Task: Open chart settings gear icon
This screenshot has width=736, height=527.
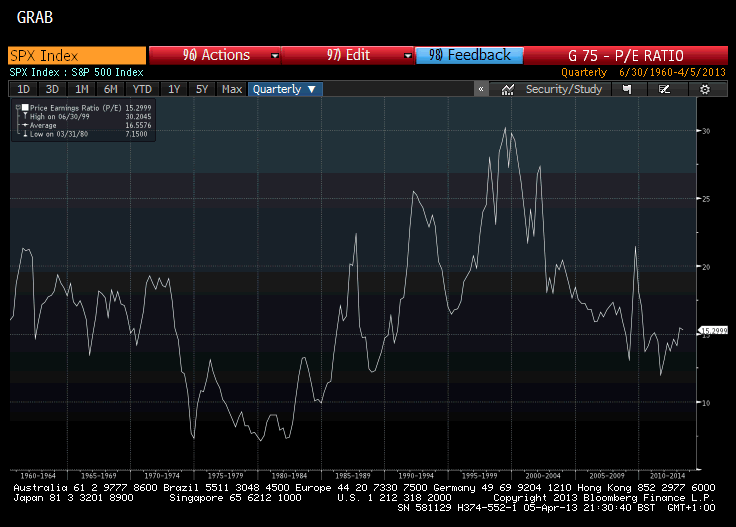Action: (705, 89)
